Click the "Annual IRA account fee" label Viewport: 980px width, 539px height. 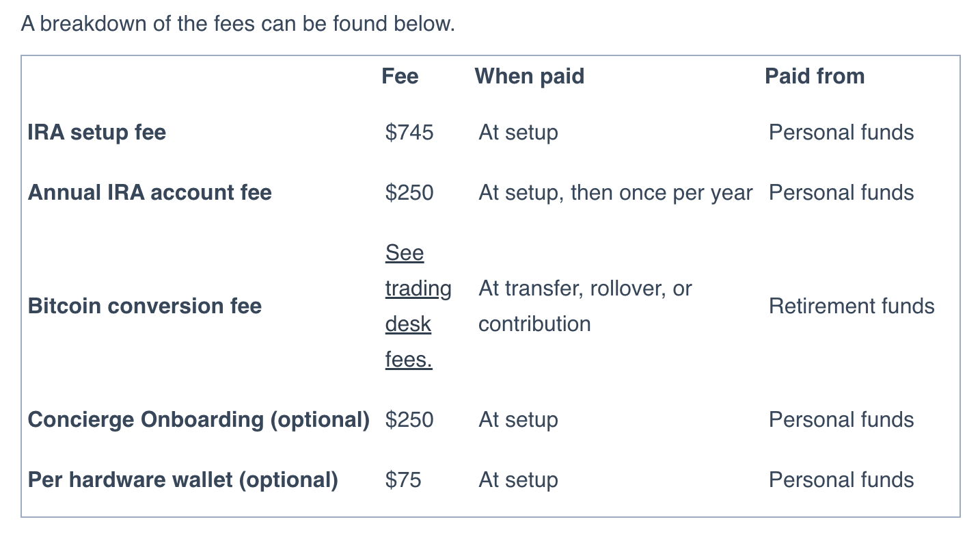coord(150,192)
